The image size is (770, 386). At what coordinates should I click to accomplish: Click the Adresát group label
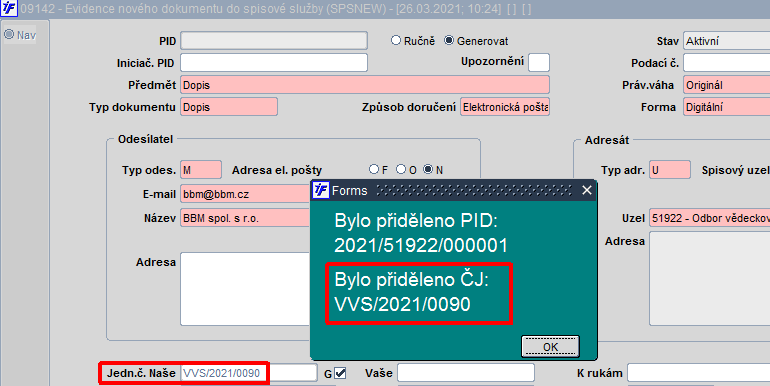(607, 140)
